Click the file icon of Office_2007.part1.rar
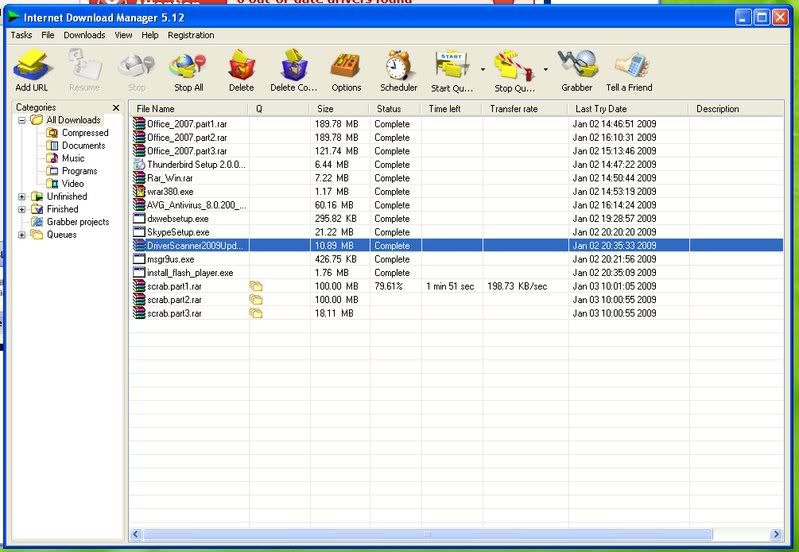The height and width of the screenshot is (552, 799). [139, 124]
